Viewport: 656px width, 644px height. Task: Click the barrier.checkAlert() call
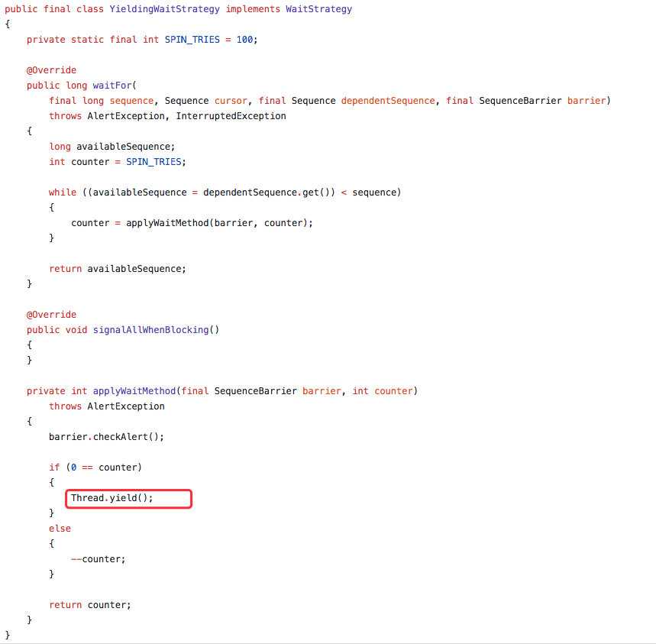[x=106, y=437]
